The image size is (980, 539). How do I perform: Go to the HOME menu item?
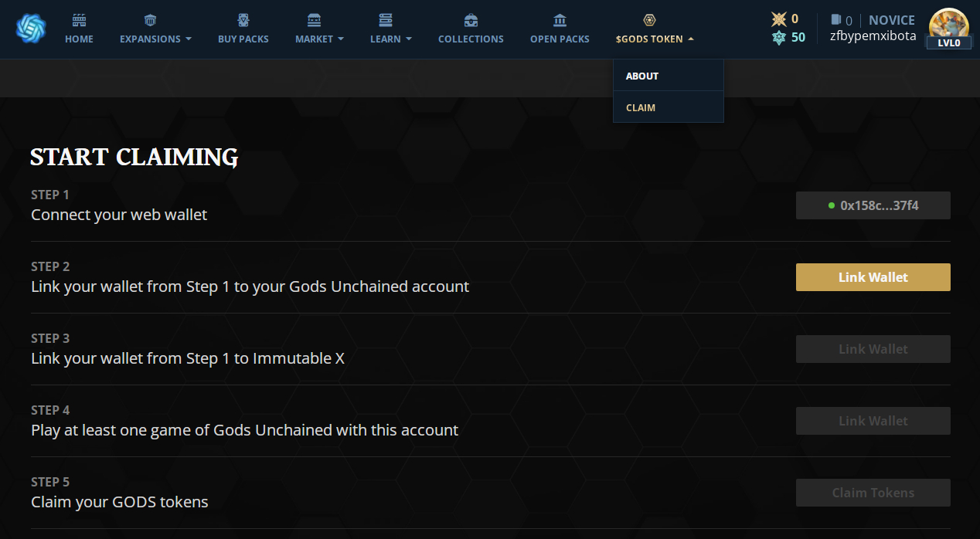click(79, 39)
